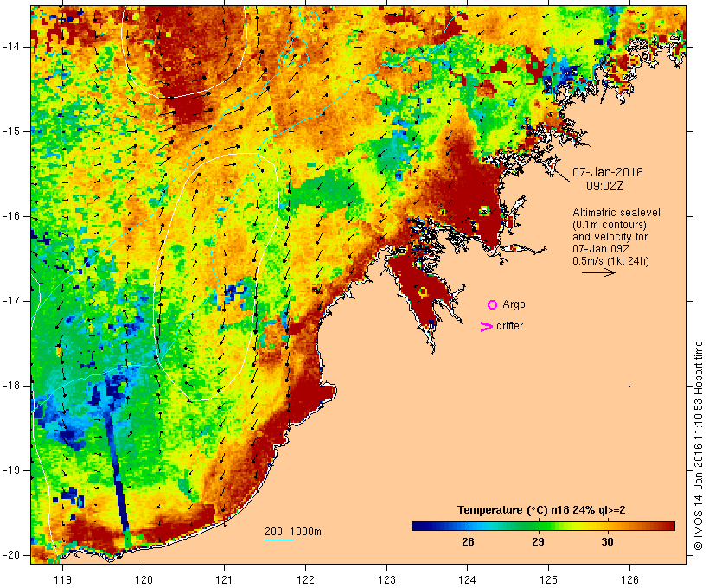Click latitude label '-14' on the axis

[10, 47]
